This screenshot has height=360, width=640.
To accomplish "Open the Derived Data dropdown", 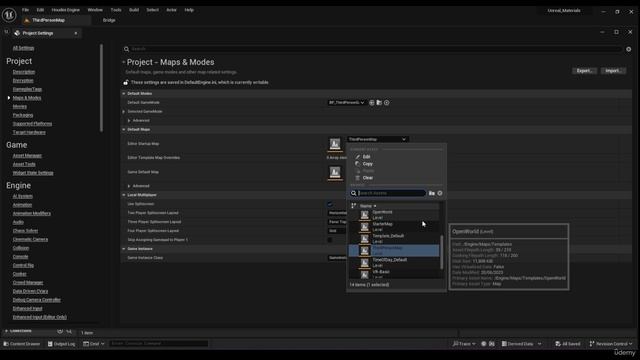I will point(521,344).
